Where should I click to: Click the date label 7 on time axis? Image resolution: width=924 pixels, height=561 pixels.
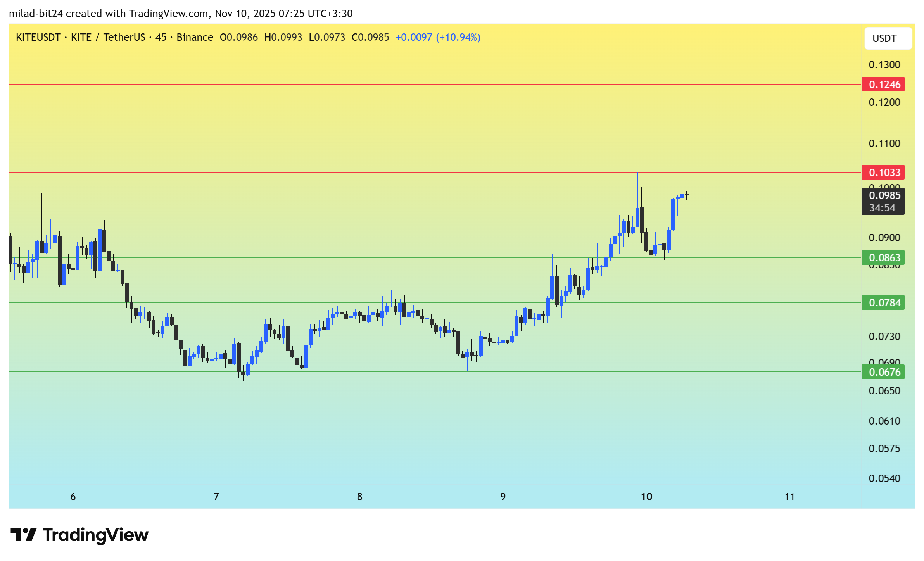216,497
